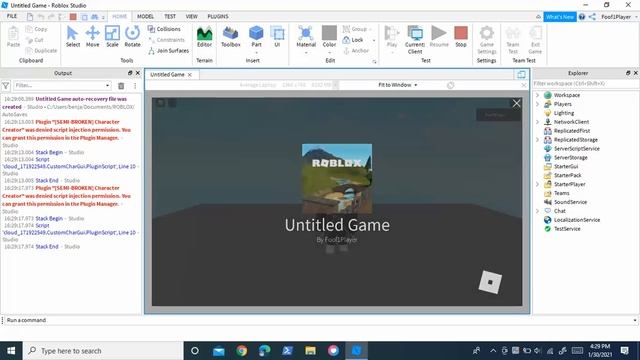Click the share icon near username
The width and height of the screenshot is (640, 360).
click(592, 17)
